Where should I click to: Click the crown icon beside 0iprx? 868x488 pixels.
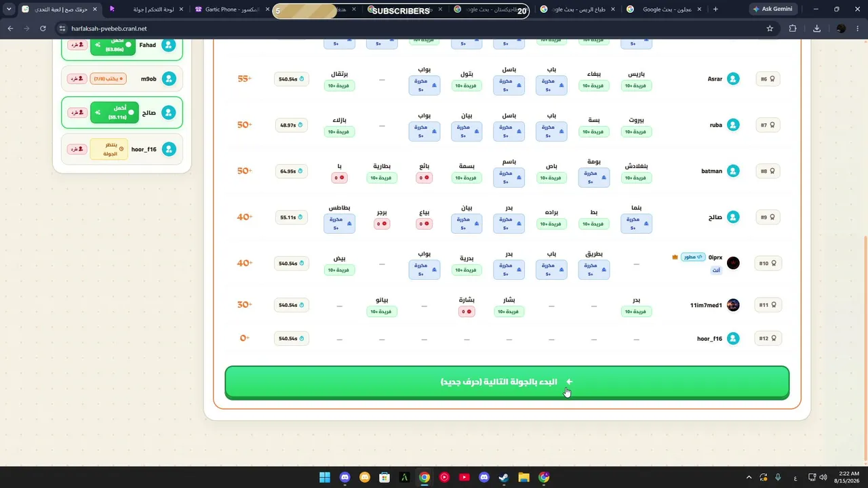click(x=675, y=258)
